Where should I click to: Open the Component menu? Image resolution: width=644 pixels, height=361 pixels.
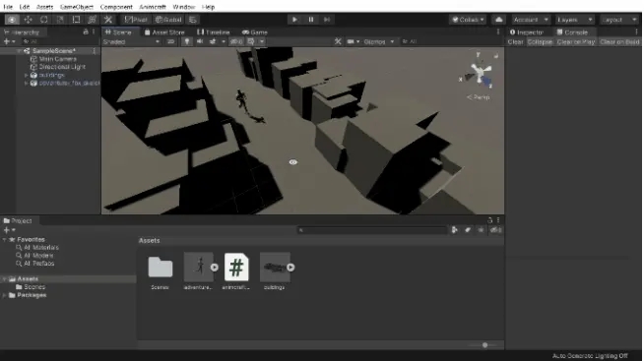(116, 7)
